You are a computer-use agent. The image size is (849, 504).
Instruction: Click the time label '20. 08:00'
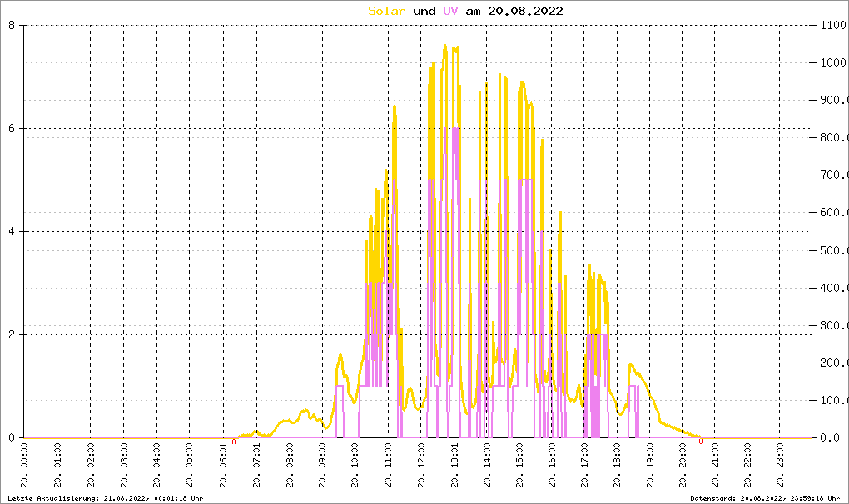[290, 466]
